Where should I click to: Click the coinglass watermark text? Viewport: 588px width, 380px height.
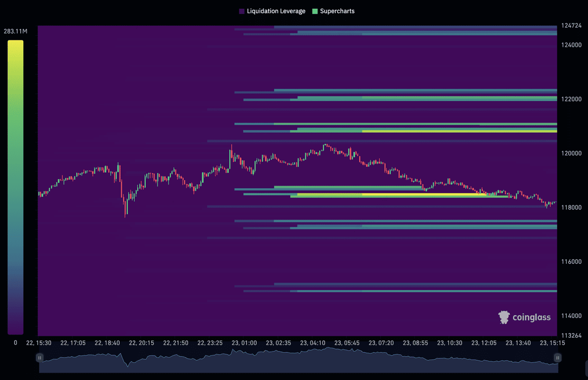click(x=531, y=318)
